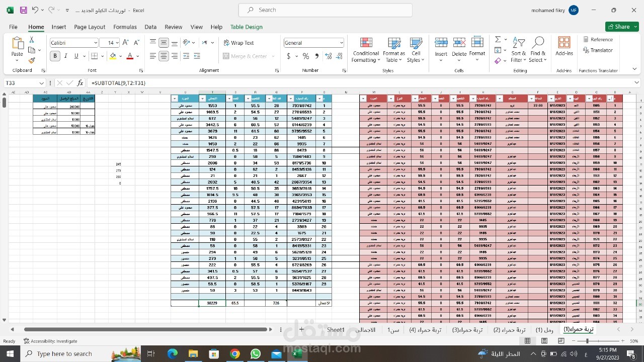
Task: Apply italic formatting
Action: click(x=66, y=56)
